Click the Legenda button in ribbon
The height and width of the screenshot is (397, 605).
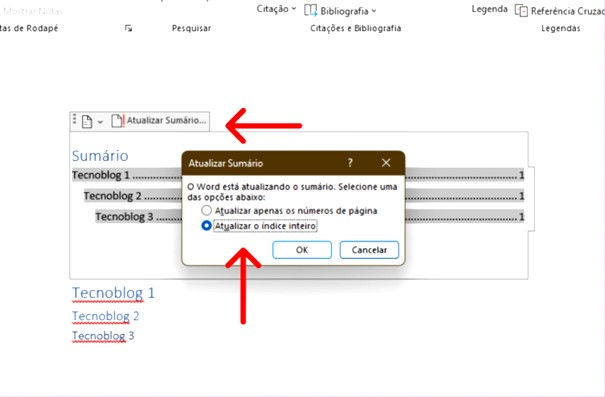click(x=489, y=9)
